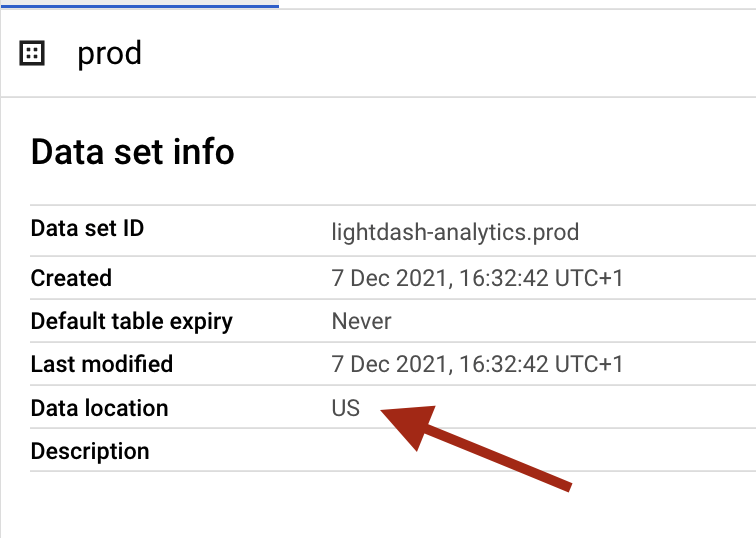The image size is (756, 538).
Task: Click the Data location label
Action: (99, 408)
